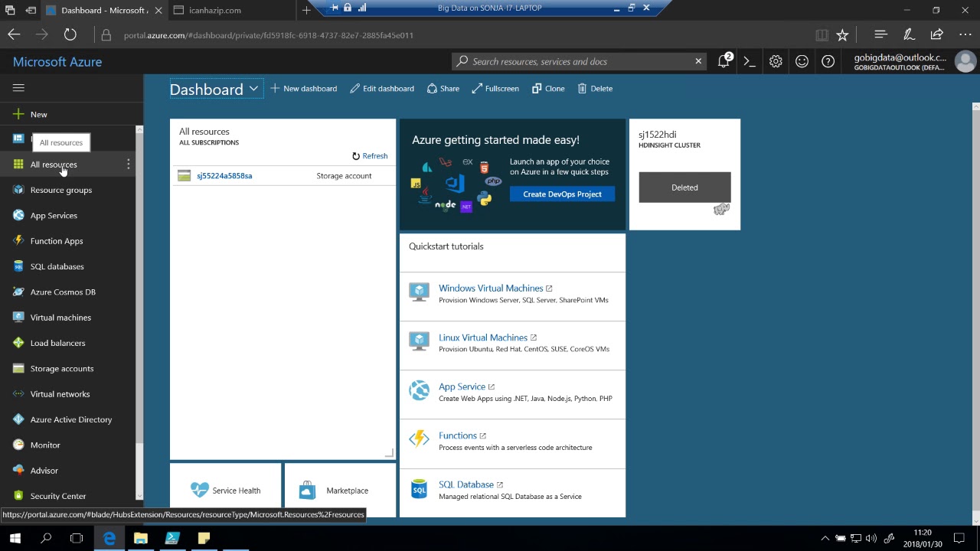Click the browser refresh button
Viewport: 980px width, 551px height.
coord(70,34)
